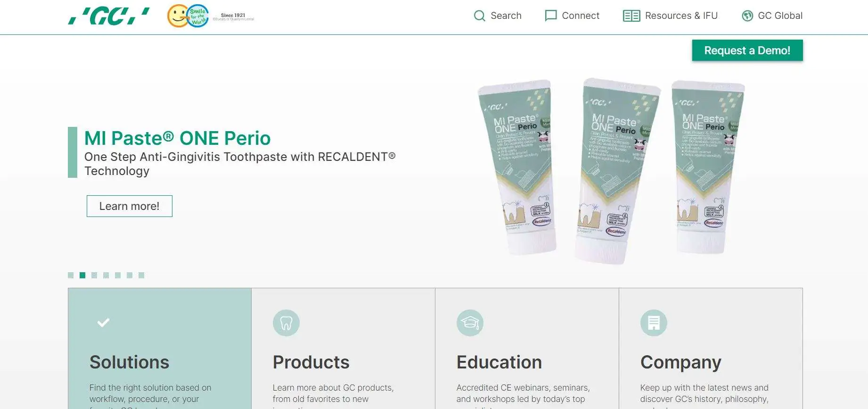Click the MI Paste ONE Perio heading
The image size is (868, 409).
178,138
